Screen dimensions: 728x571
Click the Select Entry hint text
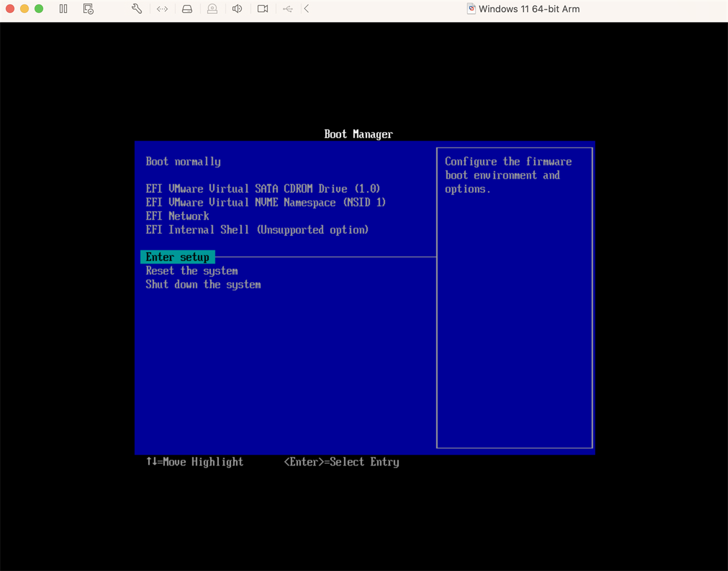342,462
